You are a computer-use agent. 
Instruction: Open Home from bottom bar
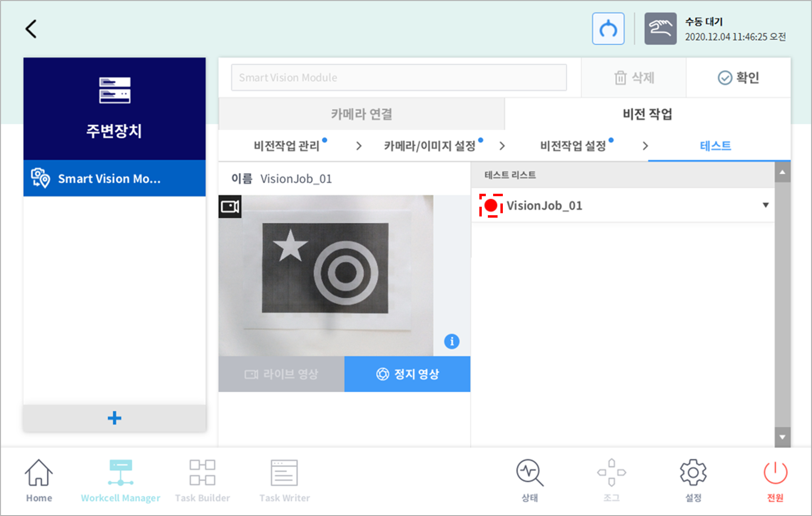pyautogui.click(x=39, y=480)
